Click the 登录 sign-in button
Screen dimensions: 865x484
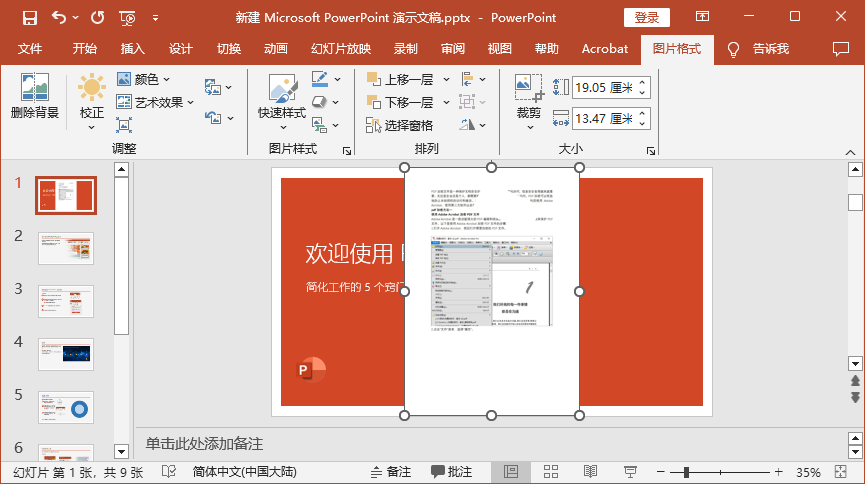(647, 18)
